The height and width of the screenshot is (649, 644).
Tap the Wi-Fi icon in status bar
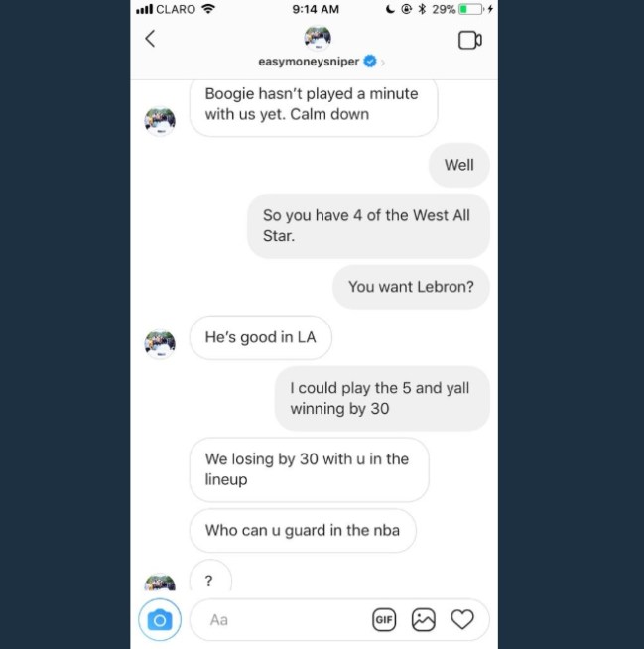[208, 9]
